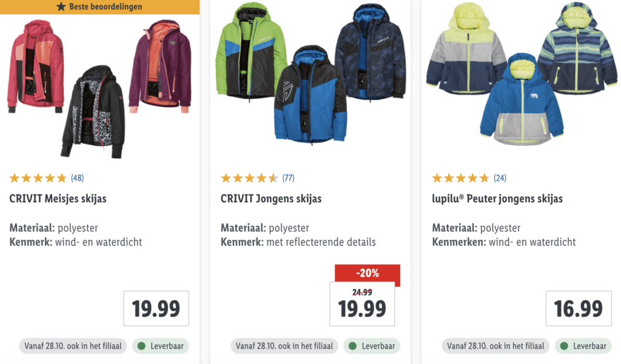Open the CRIVIT Jongens skijas product title
The width and height of the screenshot is (621, 364).
point(271,199)
